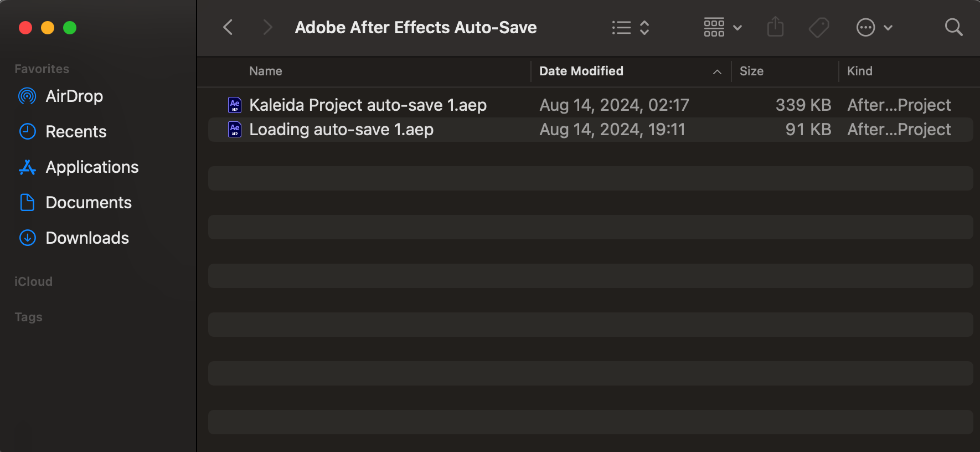Sort files by Size column
This screenshot has height=452, width=980.
coord(751,71)
